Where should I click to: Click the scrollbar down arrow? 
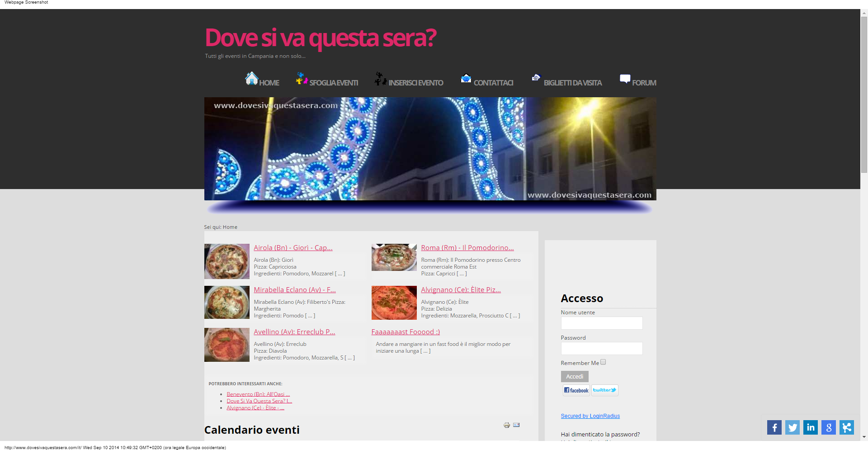pyautogui.click(x=864, y=437)
